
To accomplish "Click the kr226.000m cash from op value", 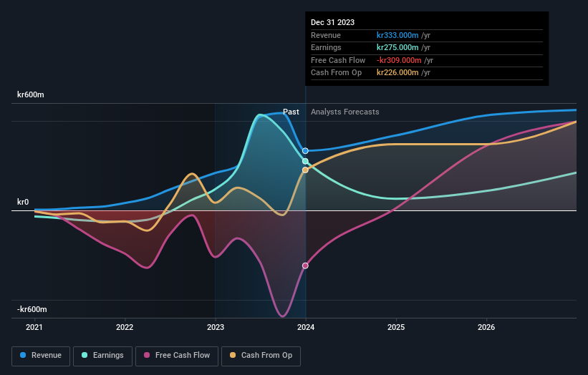I will click(397, 73).
